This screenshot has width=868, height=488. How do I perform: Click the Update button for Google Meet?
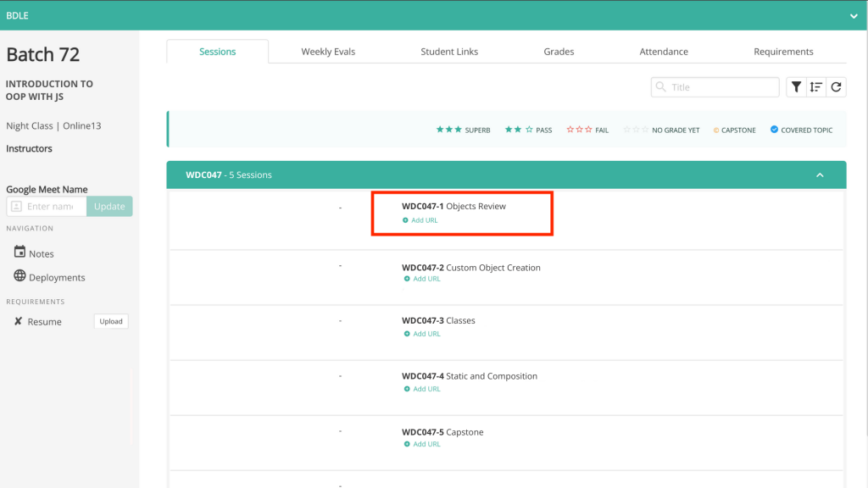tap(109, 207)
